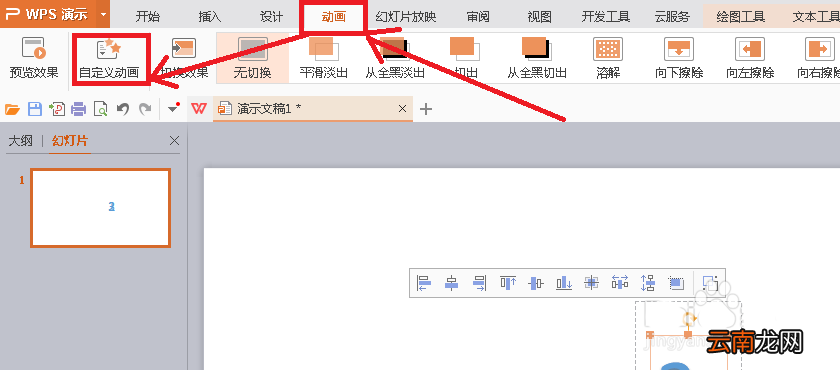The image size is (840, 370).
Task: Save the presentation with the floppy icon
Action: pyautogui.click(x=35, y=109)
